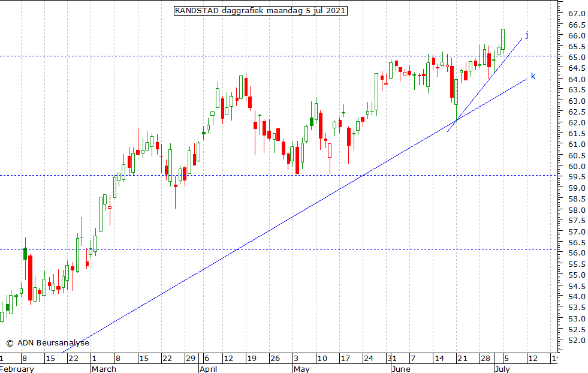Viewport: 588px width, 373px height.
Task: Click the date label 28 in June
Action: [486, 359]
